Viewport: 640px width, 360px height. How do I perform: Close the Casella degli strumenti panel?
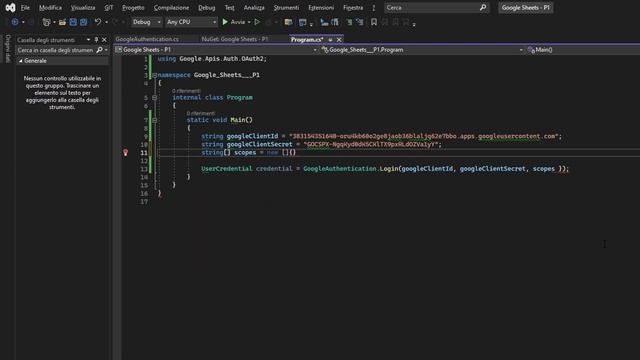point(104,40)
